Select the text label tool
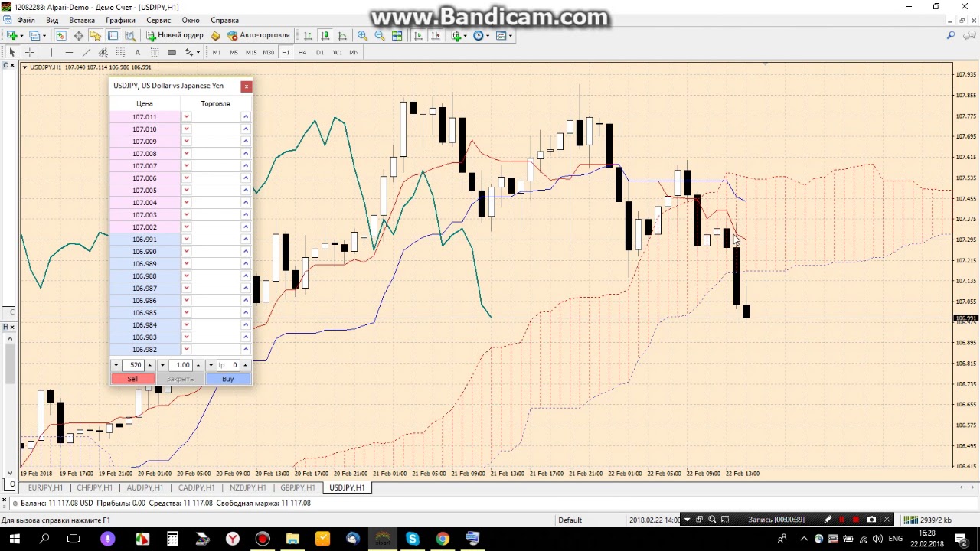980x551 pixels. click(x=155, y=52)
